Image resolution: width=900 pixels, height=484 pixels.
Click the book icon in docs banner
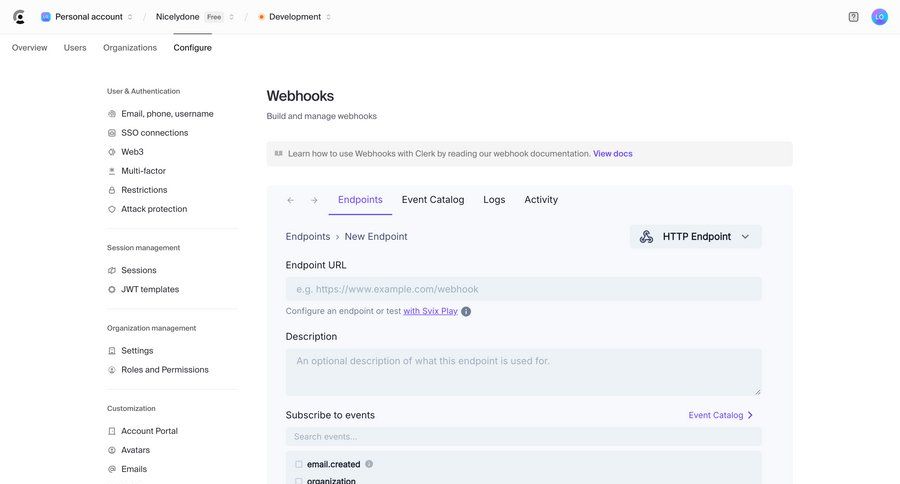(x=278, y=153)
